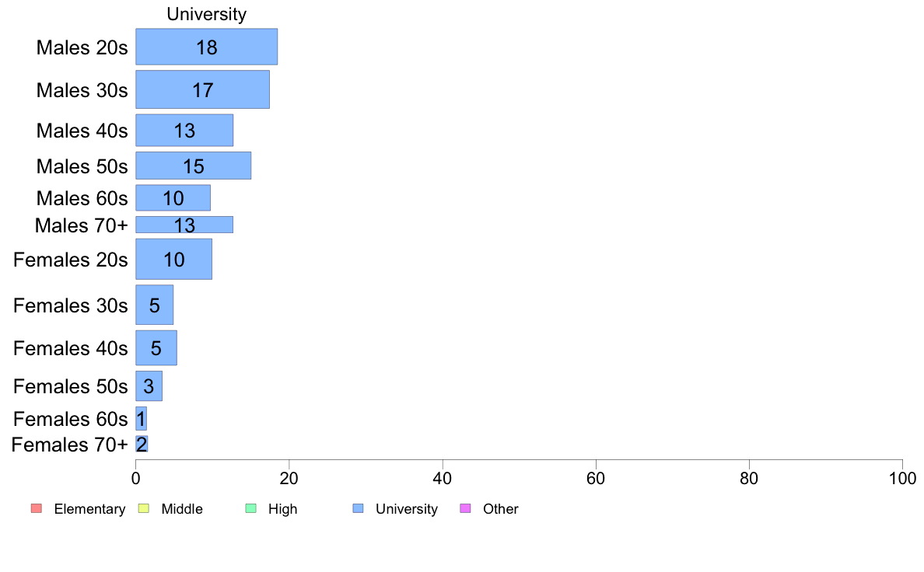
Task: Click the Males 60s bar showing 10
Action: tap(173, 198)
